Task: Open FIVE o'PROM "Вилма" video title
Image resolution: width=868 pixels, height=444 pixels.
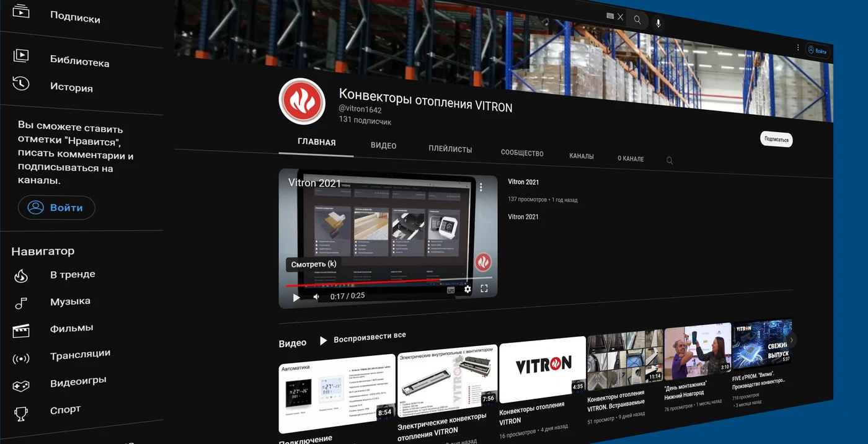Action: tap(759, 380)
